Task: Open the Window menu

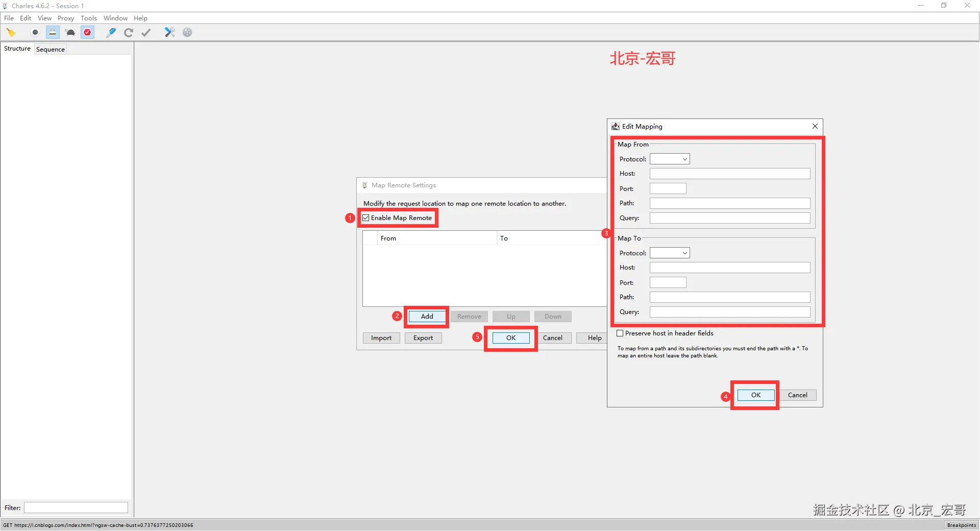Action: pyautogui.click(x=115, y=18)
